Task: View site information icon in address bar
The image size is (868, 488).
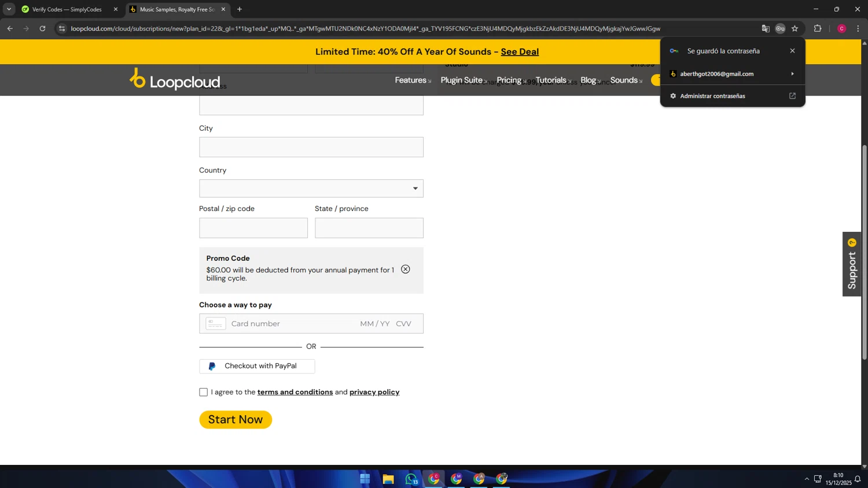Action: [x=62, y=28]
